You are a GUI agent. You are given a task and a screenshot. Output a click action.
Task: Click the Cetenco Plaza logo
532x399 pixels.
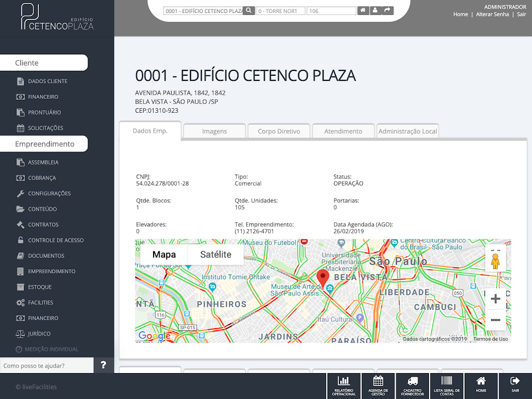(57, 16)
